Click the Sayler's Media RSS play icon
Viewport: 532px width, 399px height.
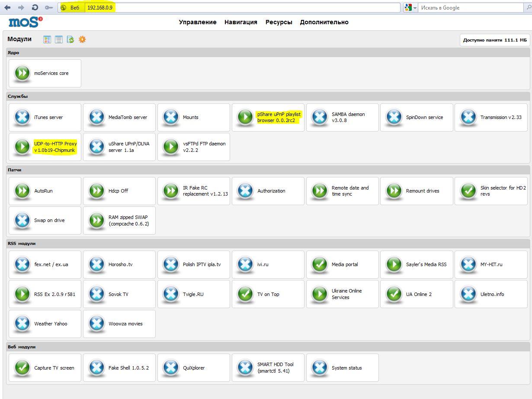[x=394, y=264]
